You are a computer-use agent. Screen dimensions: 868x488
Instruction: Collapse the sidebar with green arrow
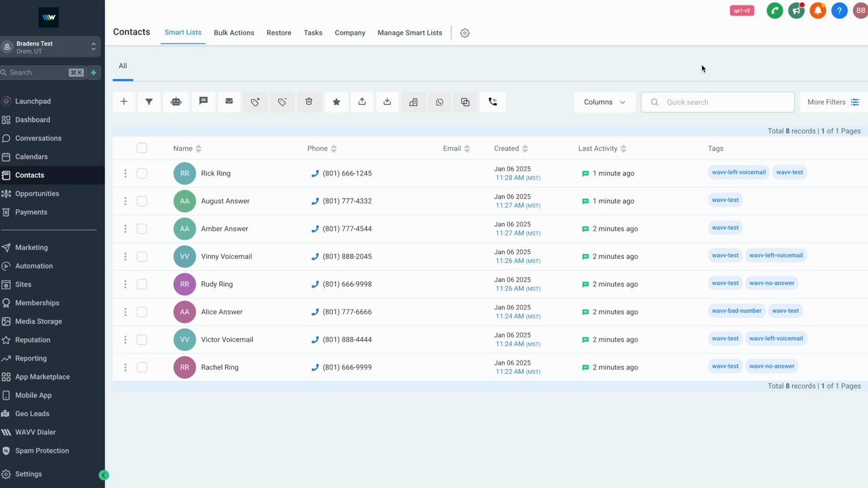click(x=104, y=475)
